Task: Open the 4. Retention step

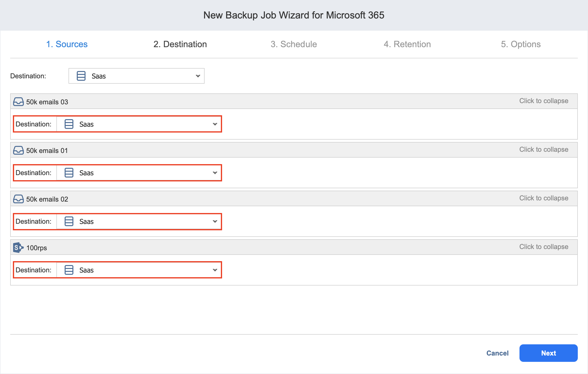Action: 407,44
